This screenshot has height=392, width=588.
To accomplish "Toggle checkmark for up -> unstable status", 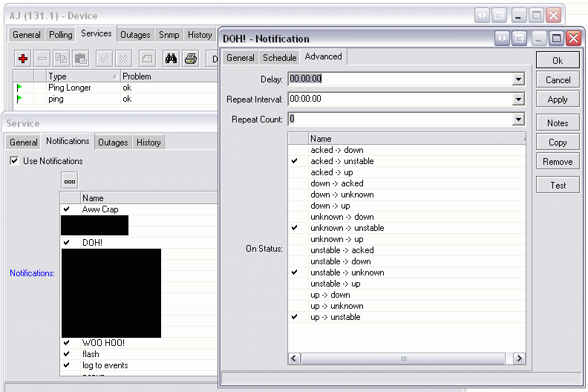I will pyautogui.click(x=295, y=317).
